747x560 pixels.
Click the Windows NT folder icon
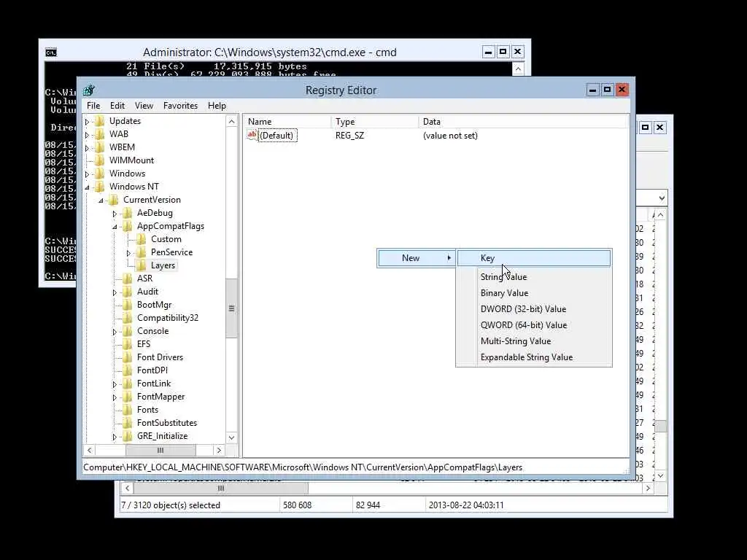(x=99, y=187)
